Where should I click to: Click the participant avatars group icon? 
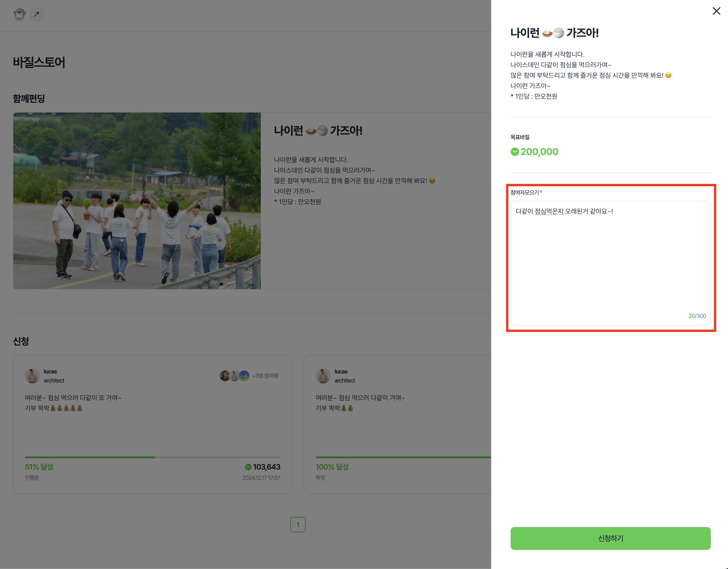234,376
